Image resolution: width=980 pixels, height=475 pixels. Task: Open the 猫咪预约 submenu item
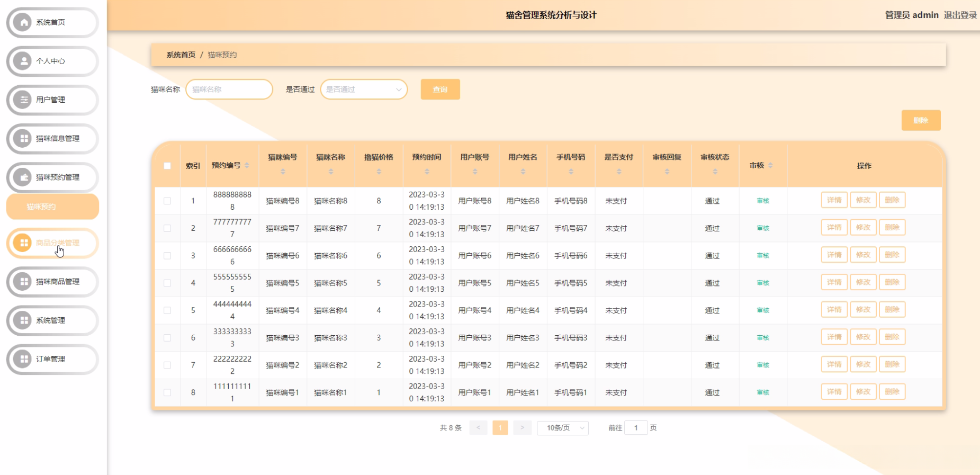point(52,207)
